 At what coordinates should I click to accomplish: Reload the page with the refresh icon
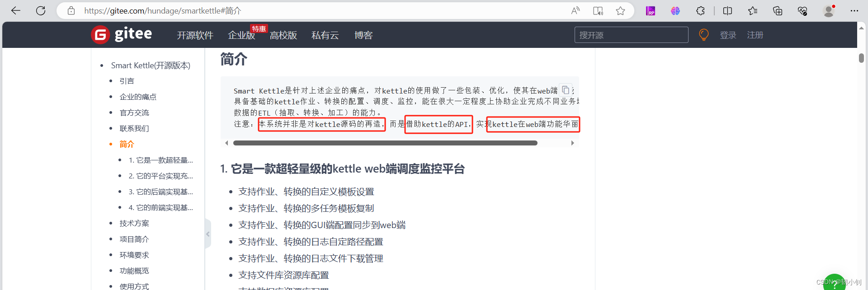pyautogui.click(x=41, y=11)
